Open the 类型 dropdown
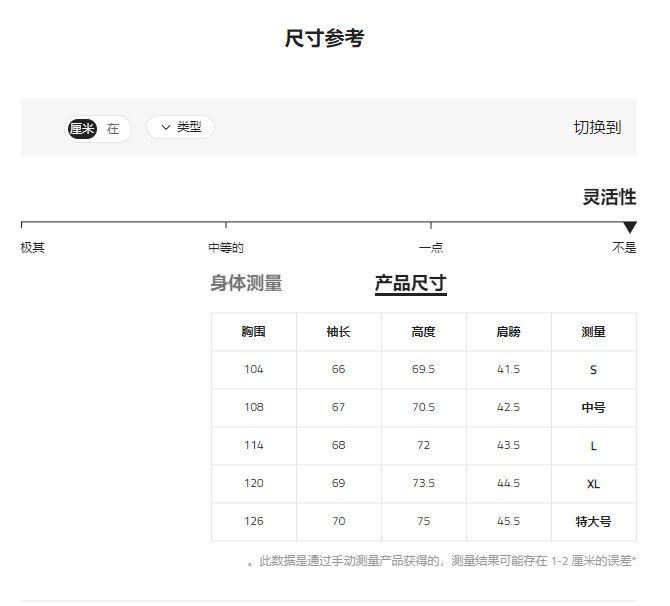 click(180, 127)
